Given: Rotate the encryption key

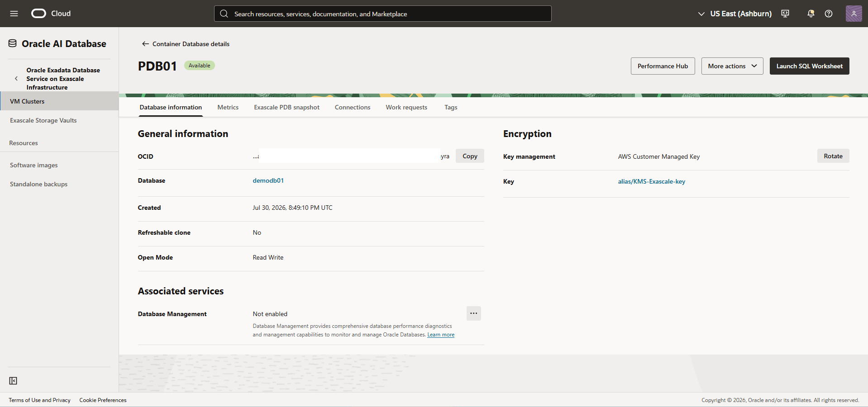Looking at the screenshot, I should (833, 156).
